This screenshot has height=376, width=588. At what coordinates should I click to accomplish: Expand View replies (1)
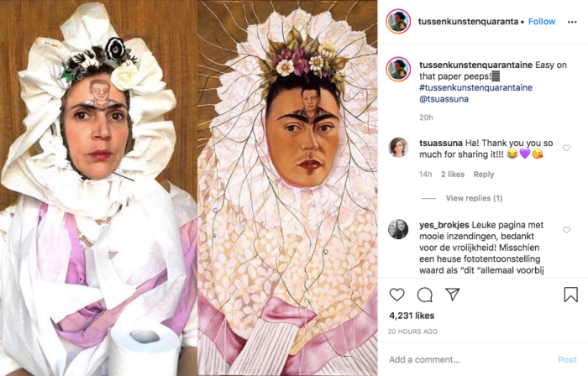click(x=474, y=198)
